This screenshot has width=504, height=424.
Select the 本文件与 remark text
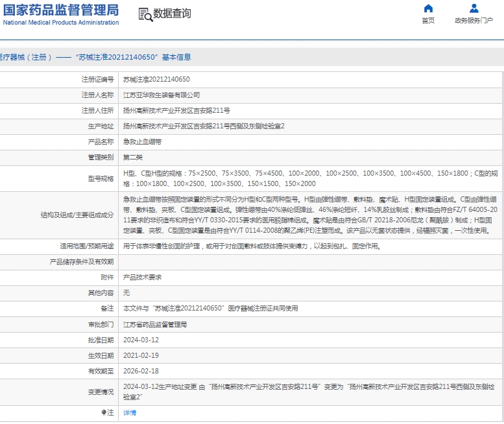(211, 309)
